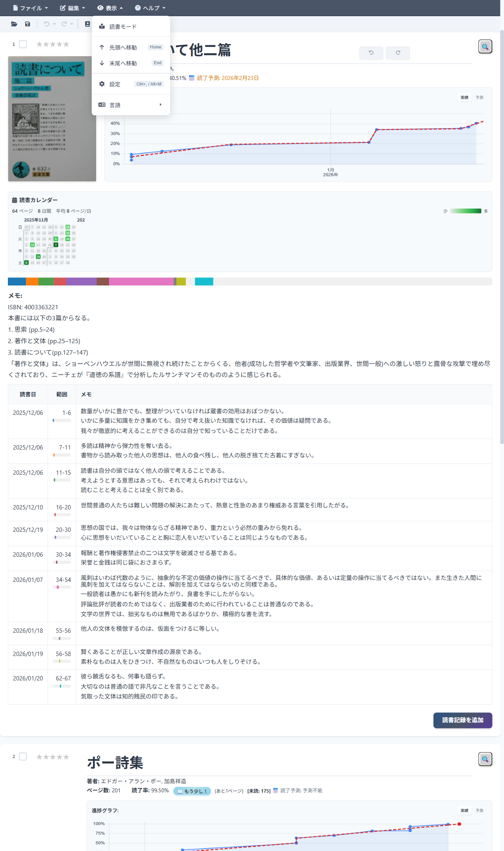This screenshot has width=504, height=851.
Task: Open the 編集 dropdown menu
Action: pos(72,8)
